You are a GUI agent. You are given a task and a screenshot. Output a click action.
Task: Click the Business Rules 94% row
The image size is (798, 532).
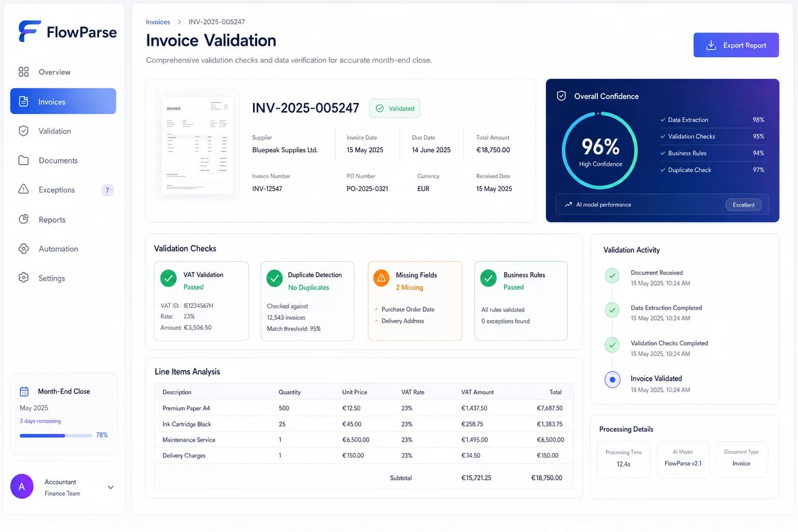(712, 153)
